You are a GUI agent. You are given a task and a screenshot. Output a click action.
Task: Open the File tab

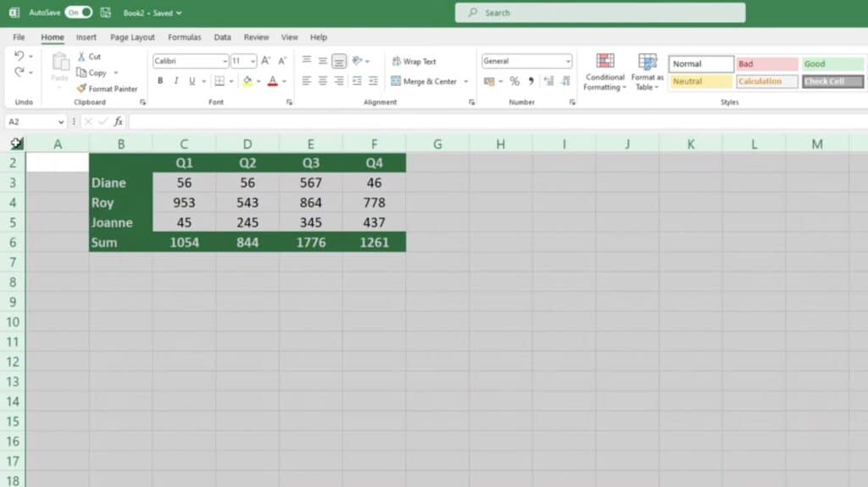[19, 37]
